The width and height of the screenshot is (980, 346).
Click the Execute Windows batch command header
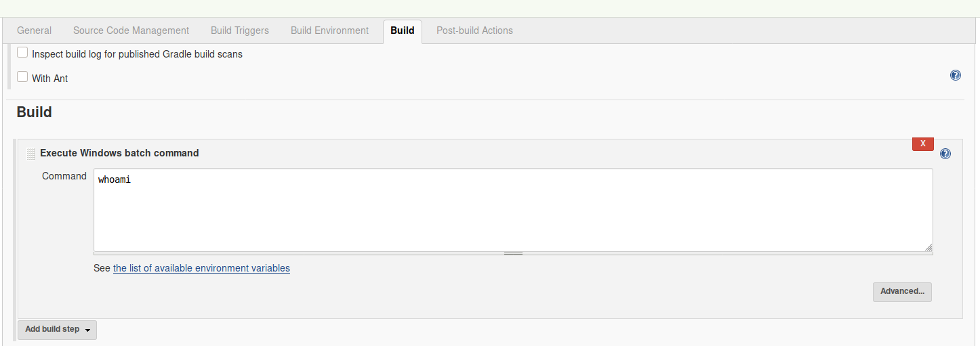pos(119,153)
